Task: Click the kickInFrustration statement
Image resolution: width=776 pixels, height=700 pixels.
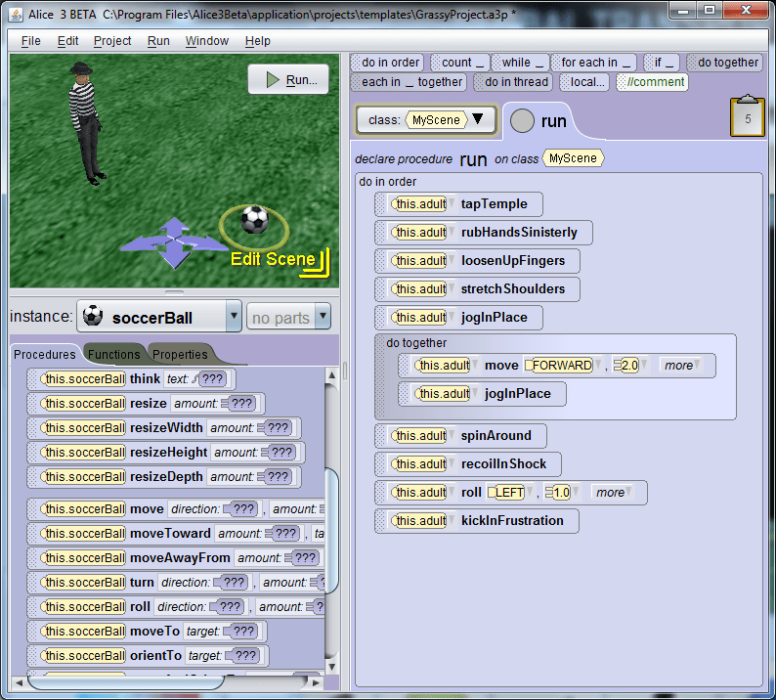Action: 477,521
